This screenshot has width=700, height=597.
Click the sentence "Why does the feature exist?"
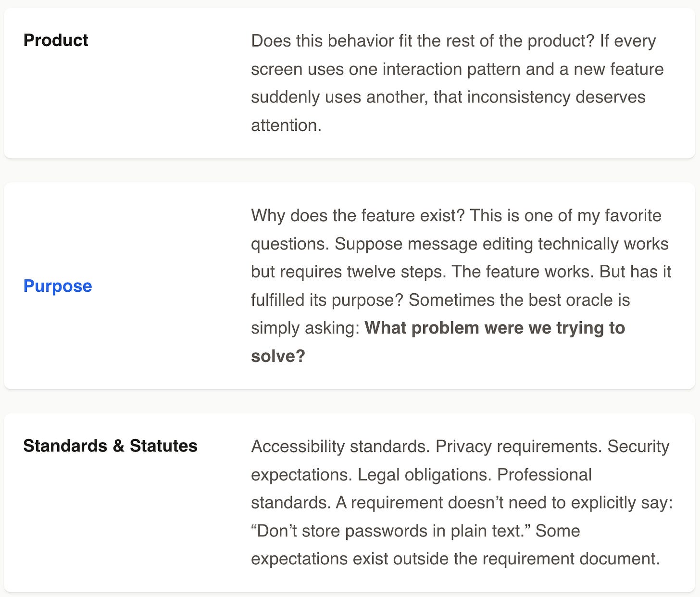[x=358, y=215]
